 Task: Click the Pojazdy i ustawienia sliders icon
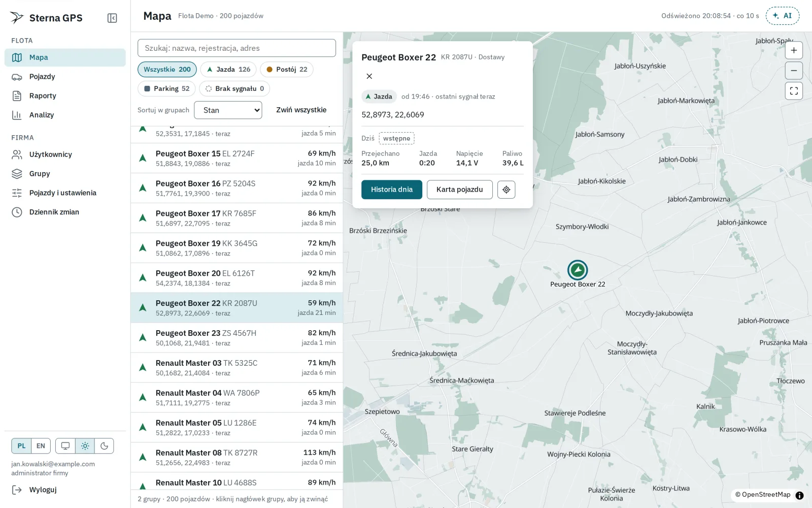(17, 193)
